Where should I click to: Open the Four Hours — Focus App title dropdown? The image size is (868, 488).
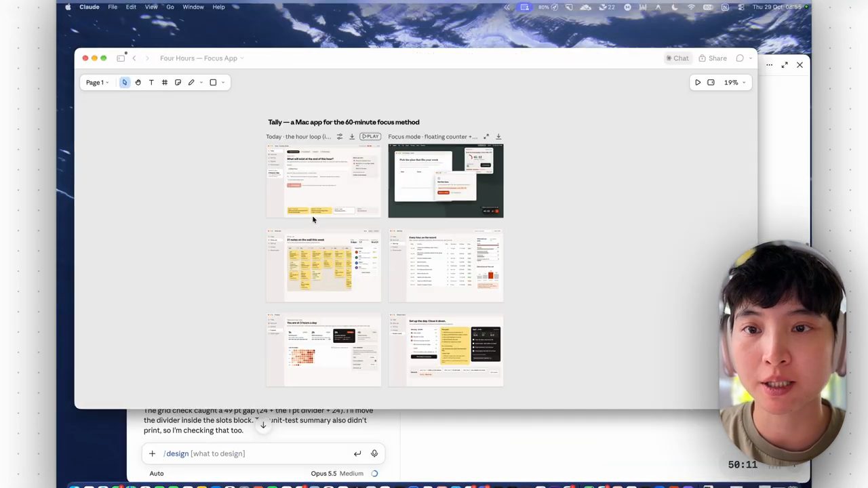pyautogui.click(x=202, y=58)
